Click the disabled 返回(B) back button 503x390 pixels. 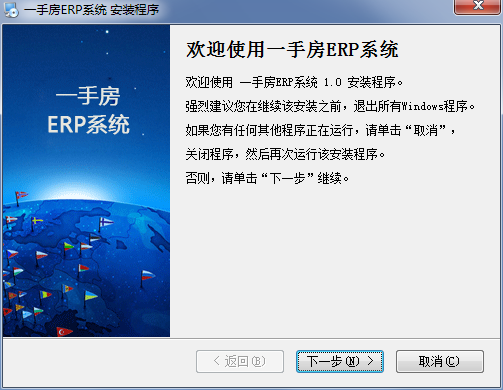click(x=240, y=361)
